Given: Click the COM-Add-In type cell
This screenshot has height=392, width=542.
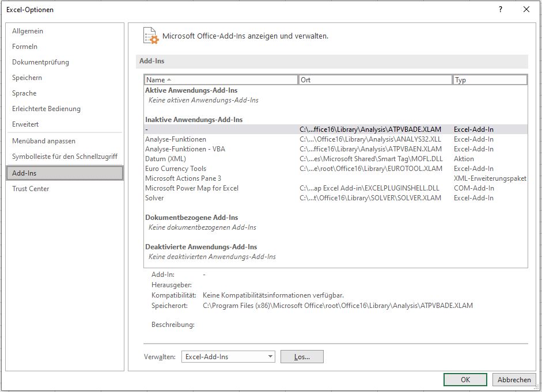Looking at the screenshot, I should tap(474, 188).
